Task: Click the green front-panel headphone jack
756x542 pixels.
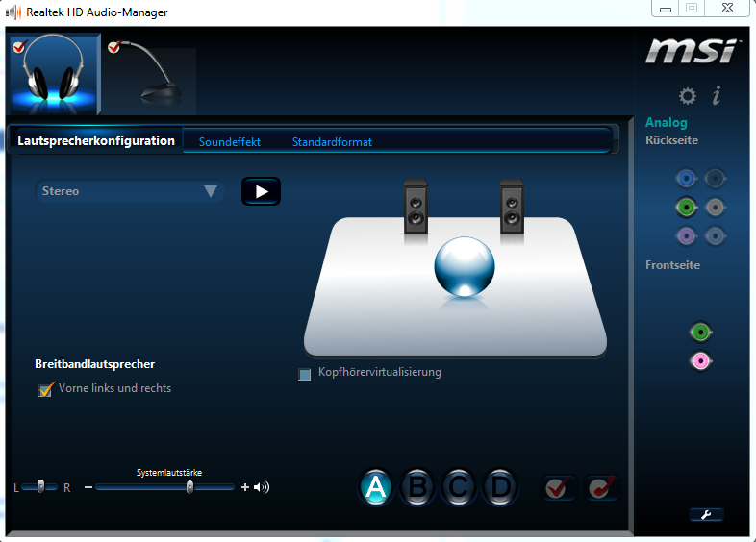Action: [x=700, y=332]
